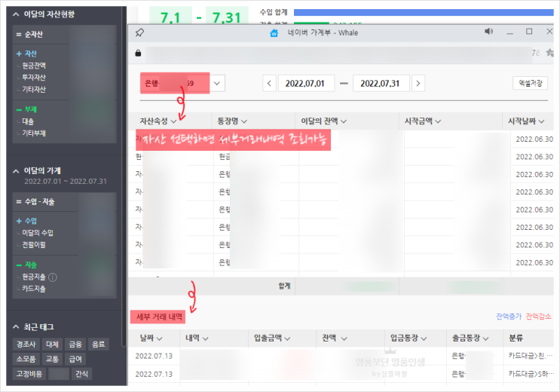Open the 은행 account dropdown
Screen dimensions: 560x392
(217, 84)
